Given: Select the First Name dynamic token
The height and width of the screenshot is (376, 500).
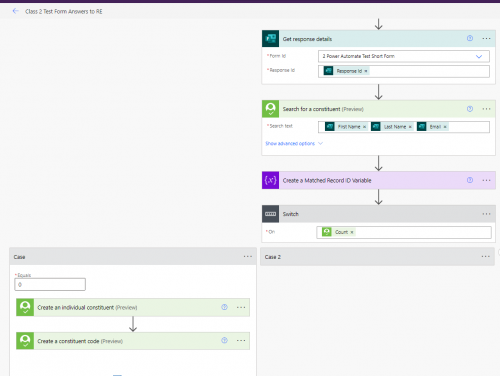Looking at the screenshot, I should pyautogui.click(x=346, y=127).
